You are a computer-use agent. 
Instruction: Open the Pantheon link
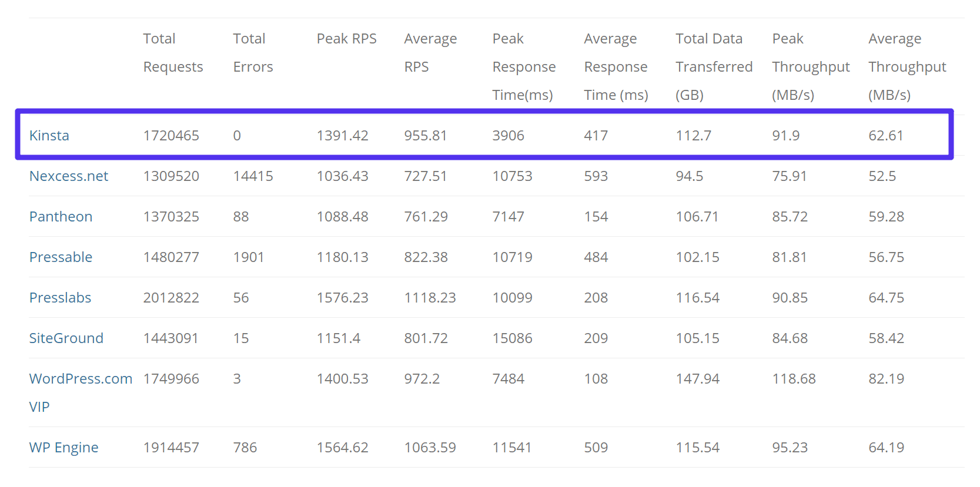coord(61,217)
